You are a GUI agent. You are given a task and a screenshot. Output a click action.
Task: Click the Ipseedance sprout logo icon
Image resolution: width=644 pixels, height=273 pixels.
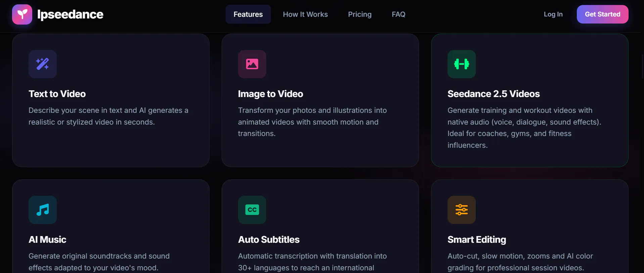pyautogui.click(x=22, y=14)
